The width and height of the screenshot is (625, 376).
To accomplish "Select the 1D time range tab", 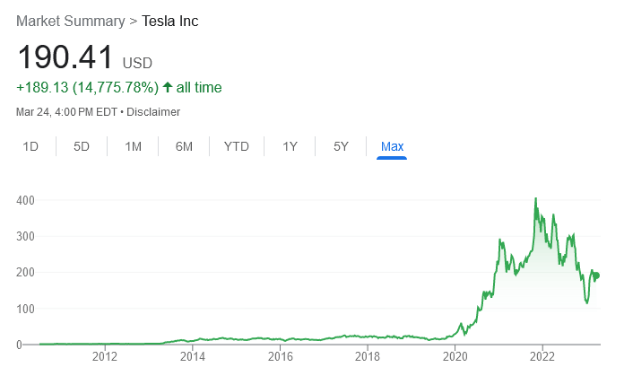I will pyautogui.click(x=31, y=147).
